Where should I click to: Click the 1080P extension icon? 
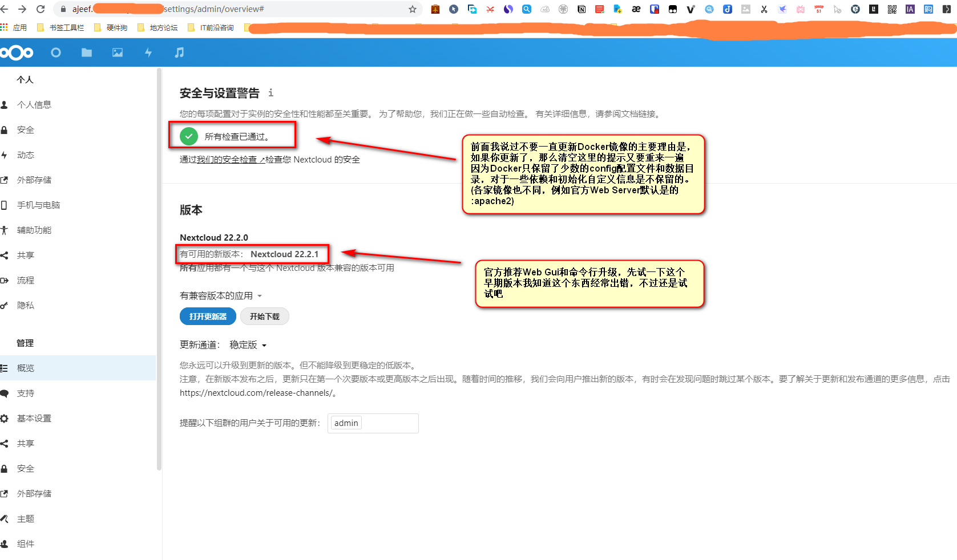coord(819,9)
